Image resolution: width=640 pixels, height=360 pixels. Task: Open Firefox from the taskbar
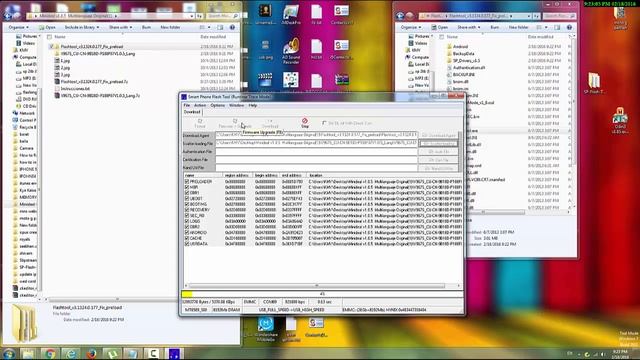pos(91,353)
